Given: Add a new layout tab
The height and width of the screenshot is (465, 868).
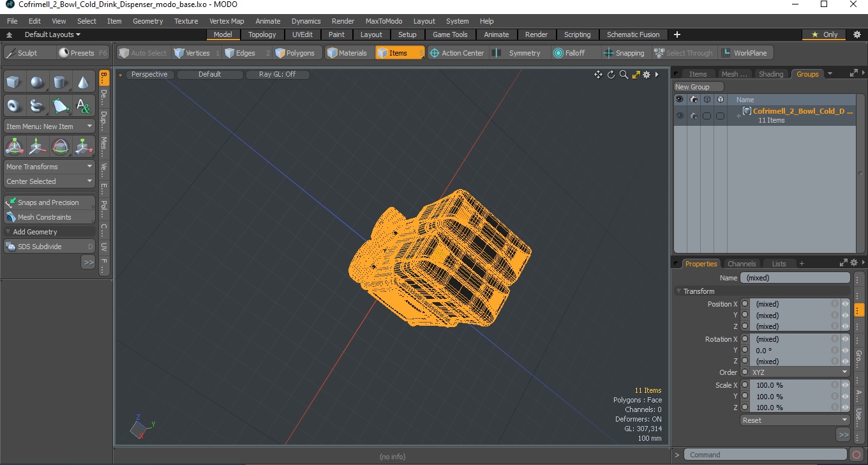Looking at the screenshot, I should [x=677, y=34].
